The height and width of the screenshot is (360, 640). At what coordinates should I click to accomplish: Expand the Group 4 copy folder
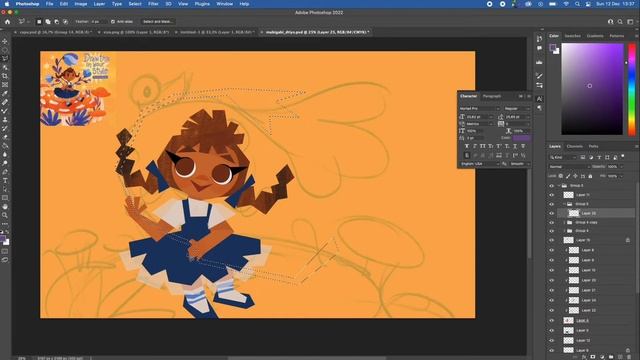pyautogui.click(x=564, y=222)
